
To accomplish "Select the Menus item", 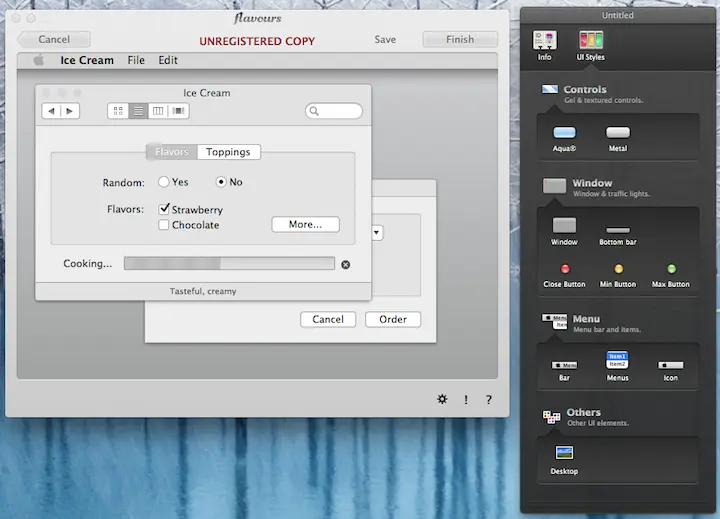I will point(617,367).
